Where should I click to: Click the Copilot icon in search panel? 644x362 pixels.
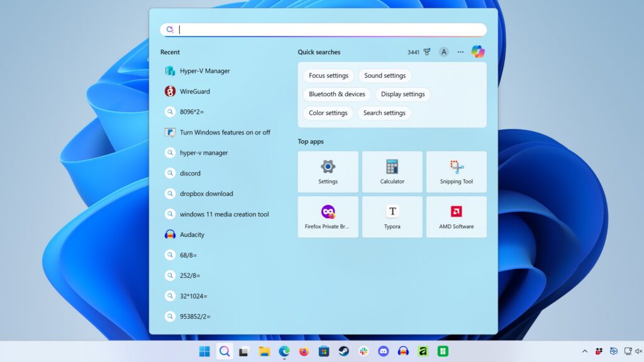[478, 52]
